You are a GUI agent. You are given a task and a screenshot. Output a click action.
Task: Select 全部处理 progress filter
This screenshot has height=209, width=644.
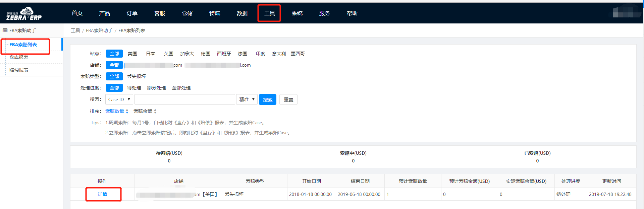click(x=181, y=88)
